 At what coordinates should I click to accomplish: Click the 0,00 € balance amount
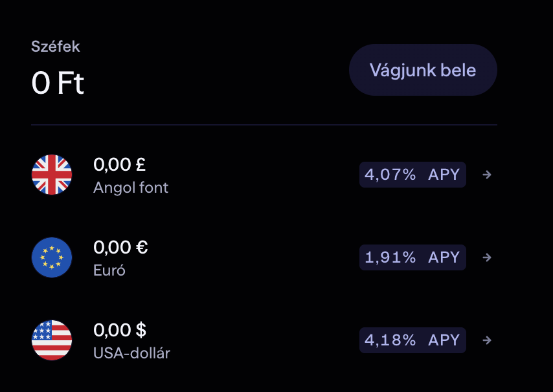(x=120, y=248)
